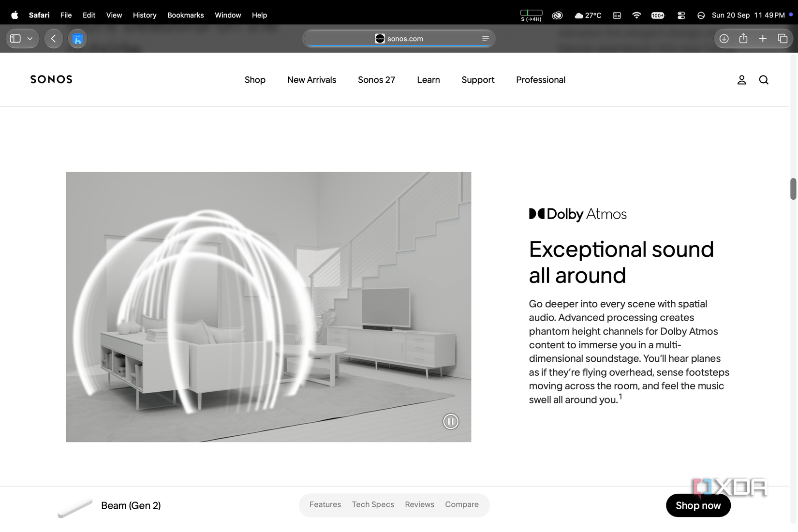Open a new tab with plus icon
The image size is (798, 532).
point(763,39)
